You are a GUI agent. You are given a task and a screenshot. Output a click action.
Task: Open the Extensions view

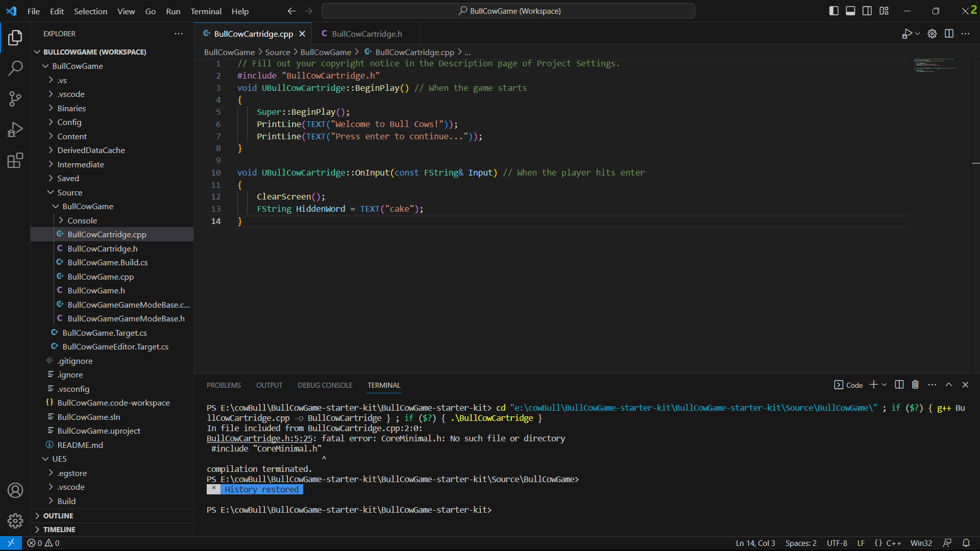tap(15, 160)
